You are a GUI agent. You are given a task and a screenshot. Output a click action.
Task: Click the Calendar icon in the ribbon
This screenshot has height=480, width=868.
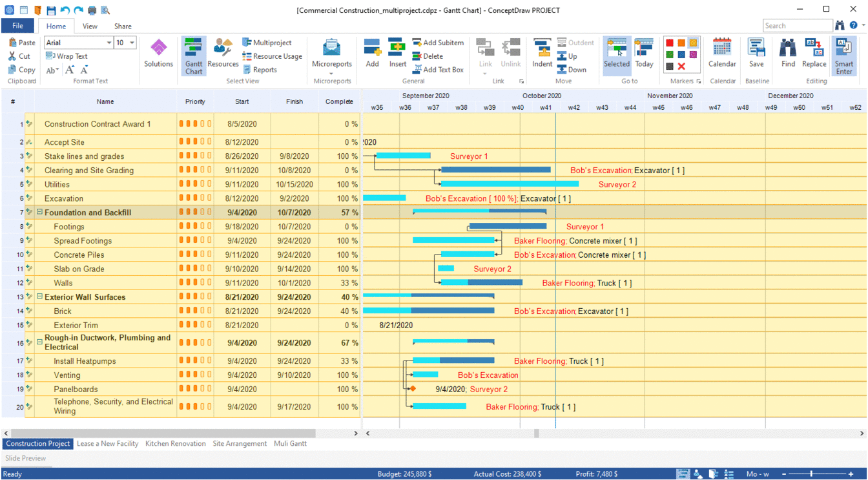722,53
